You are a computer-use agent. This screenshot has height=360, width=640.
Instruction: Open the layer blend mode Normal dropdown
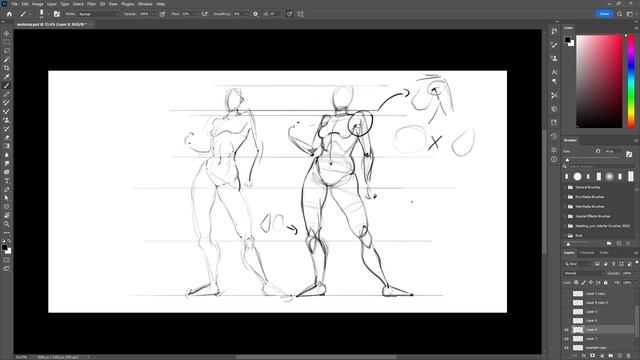pyautogui.click(x=584, y=273)
